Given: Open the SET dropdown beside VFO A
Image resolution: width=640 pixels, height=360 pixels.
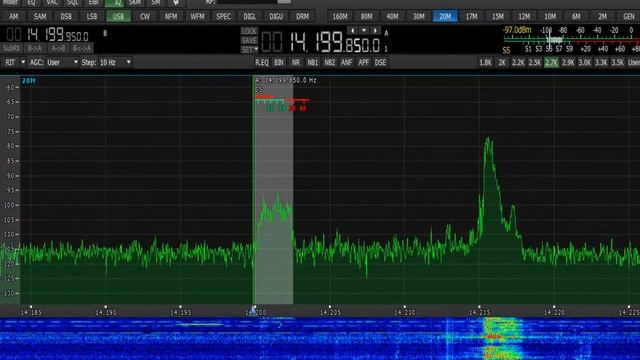Looking at the screenshot, I should [249, 50].
